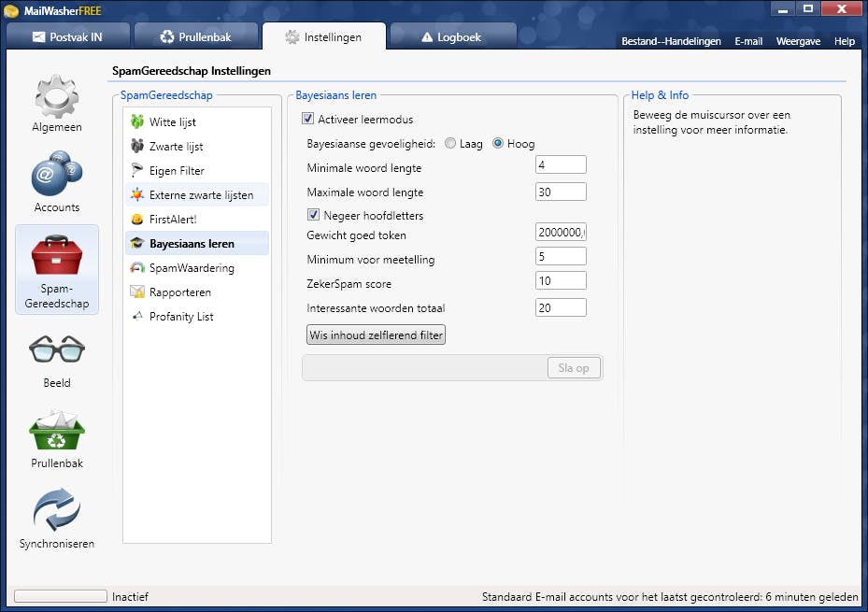
Task: Click the SpamWaardering gauge icon
Action: 136,268
